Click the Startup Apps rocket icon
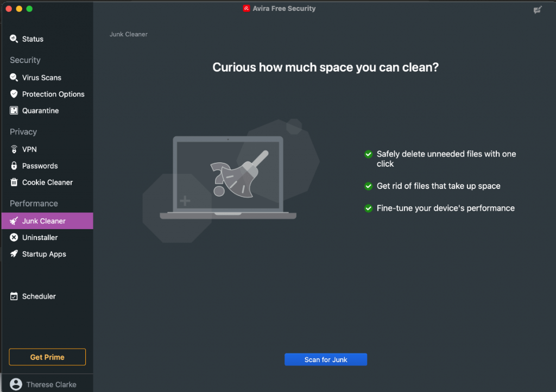Viewport: 556px width, 392px height. [x=14, y=254]
